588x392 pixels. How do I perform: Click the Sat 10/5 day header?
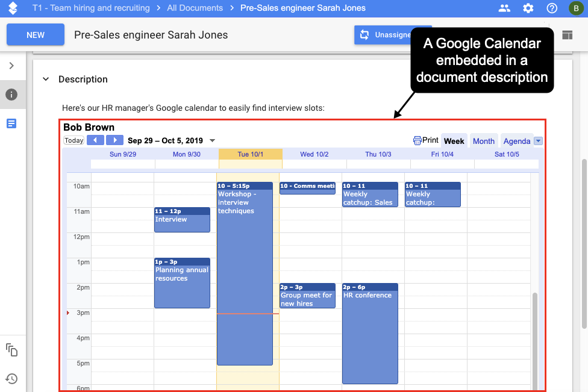tap(507, 154)
